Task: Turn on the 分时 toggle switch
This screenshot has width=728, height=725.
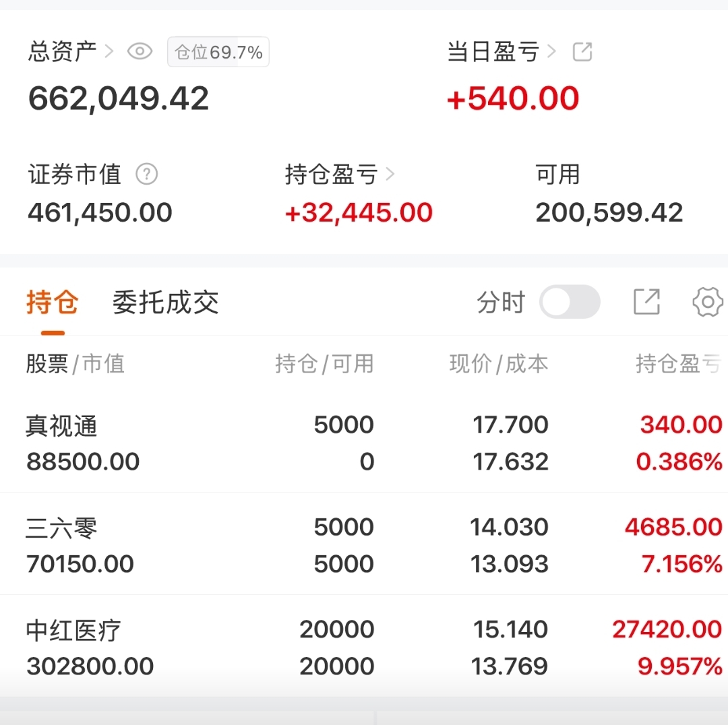Action: 570,302
